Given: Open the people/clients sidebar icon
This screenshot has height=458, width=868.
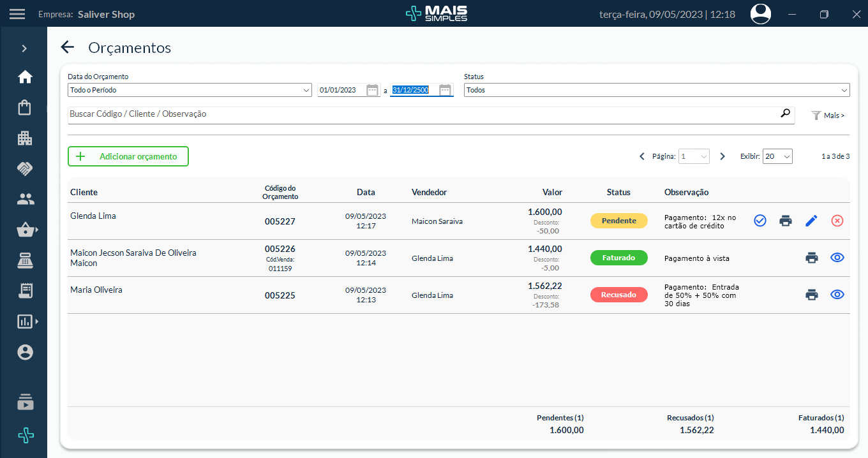Looking at the screenshot, I should coord(25,199).
